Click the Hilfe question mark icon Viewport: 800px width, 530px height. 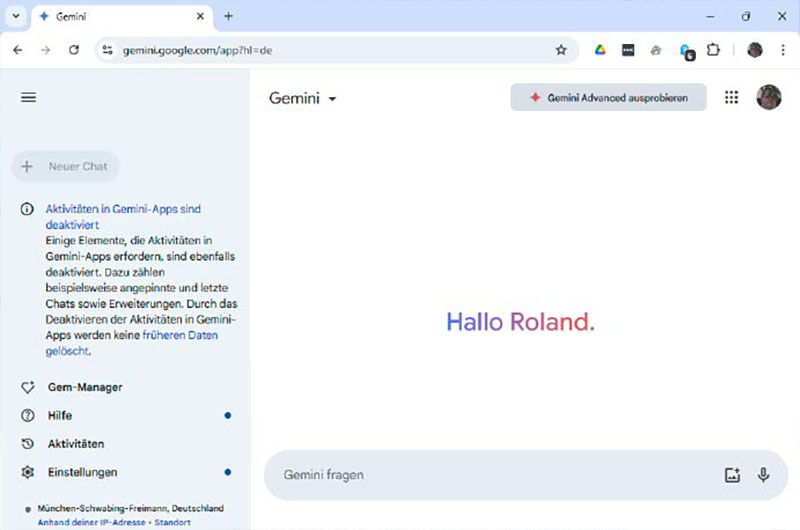click(x=28, y=415)
